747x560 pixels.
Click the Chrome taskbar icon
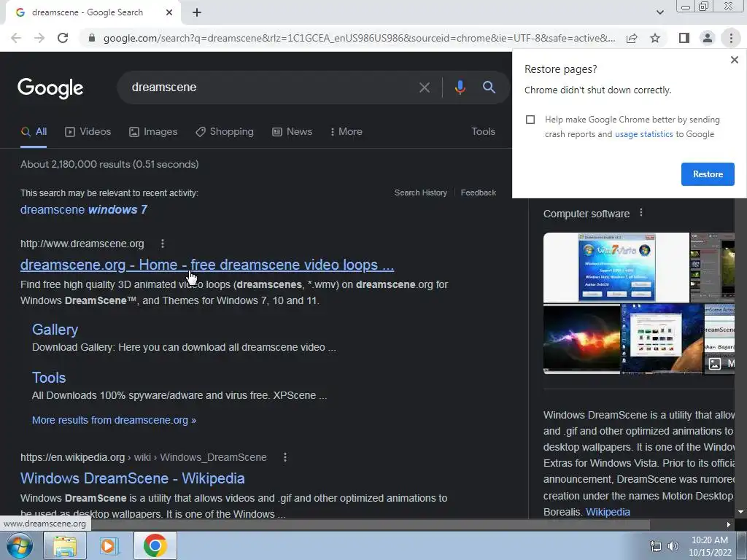(155, 545)
